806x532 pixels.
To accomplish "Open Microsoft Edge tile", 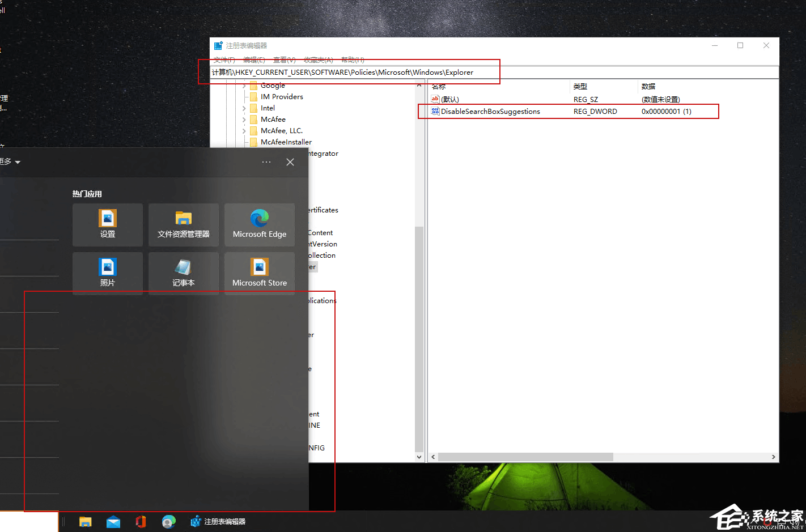I will (260, 225).
